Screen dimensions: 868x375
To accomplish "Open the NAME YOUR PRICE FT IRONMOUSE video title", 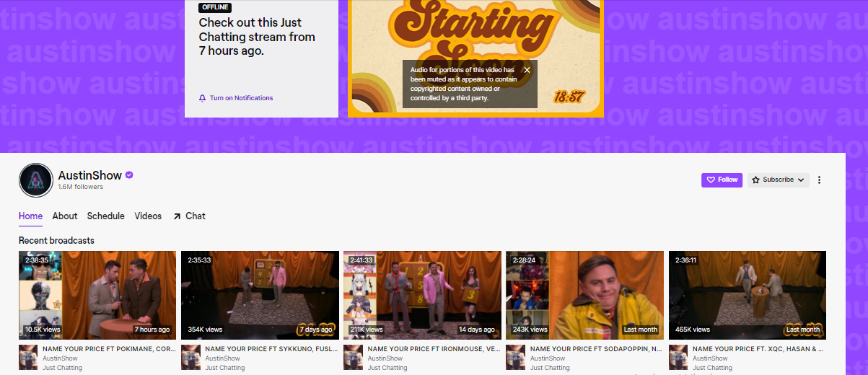I will click(434, 349).
